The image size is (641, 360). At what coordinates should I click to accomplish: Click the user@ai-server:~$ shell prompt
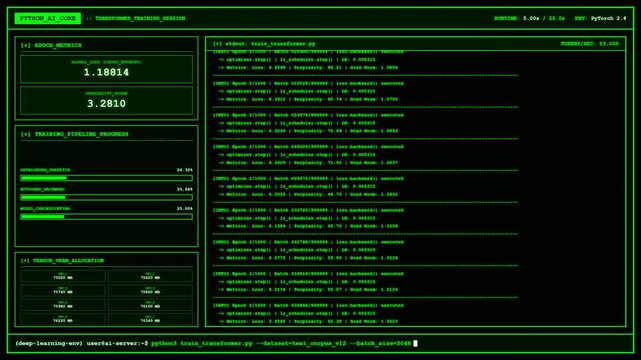tap(117, 343)
